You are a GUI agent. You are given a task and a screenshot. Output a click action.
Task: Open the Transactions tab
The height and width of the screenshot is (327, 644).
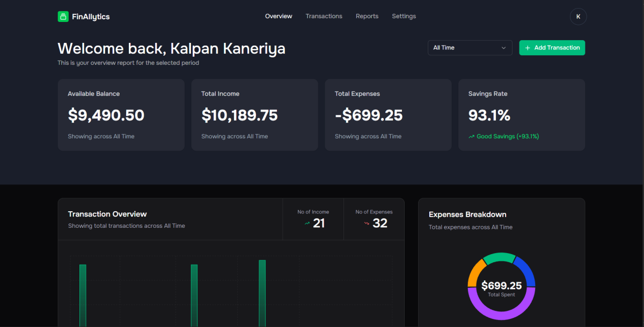tap(324, 16)
